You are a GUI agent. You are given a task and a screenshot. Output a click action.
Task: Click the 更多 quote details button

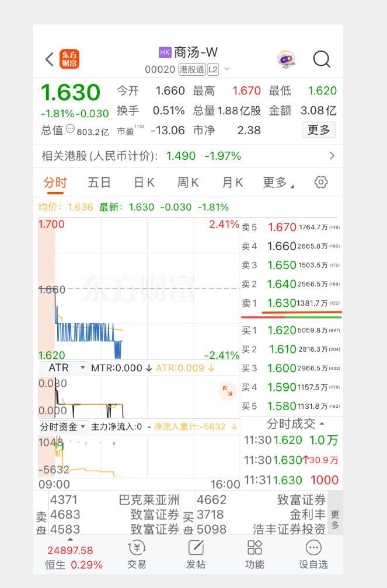click(x=319, y=129)
